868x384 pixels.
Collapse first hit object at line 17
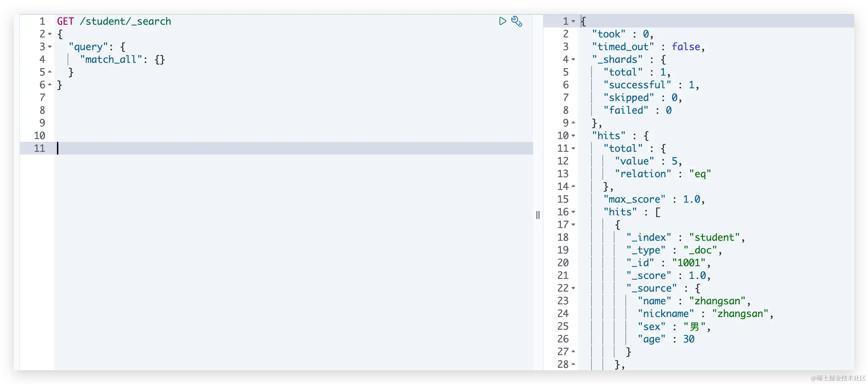pos(573,225)
